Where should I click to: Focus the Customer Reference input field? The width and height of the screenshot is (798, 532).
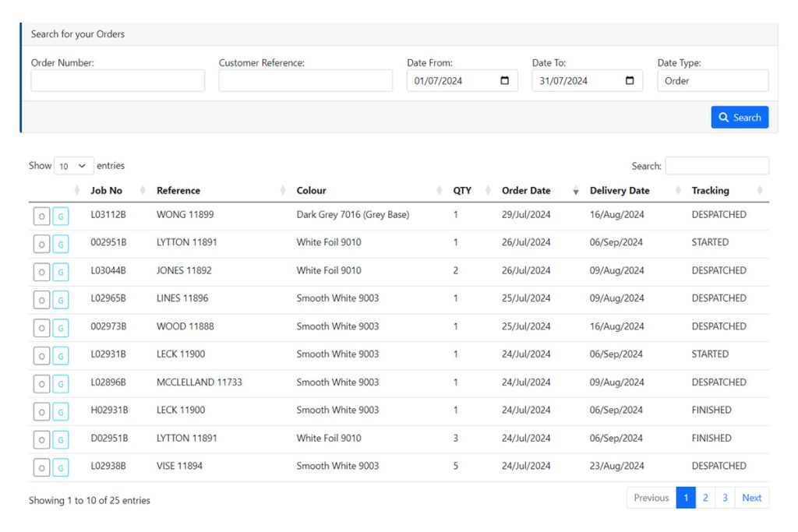point(305,81)
